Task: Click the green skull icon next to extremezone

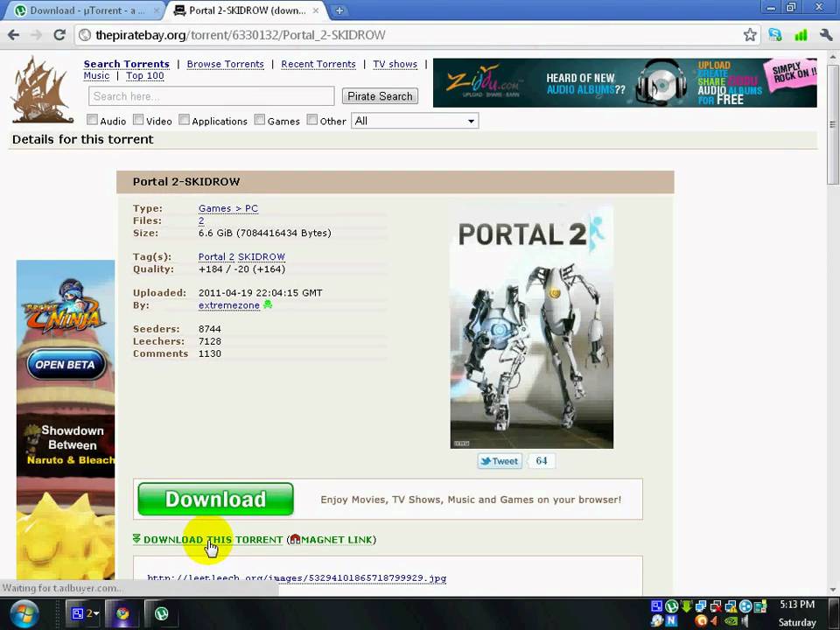Action: (x=268, y=304)
